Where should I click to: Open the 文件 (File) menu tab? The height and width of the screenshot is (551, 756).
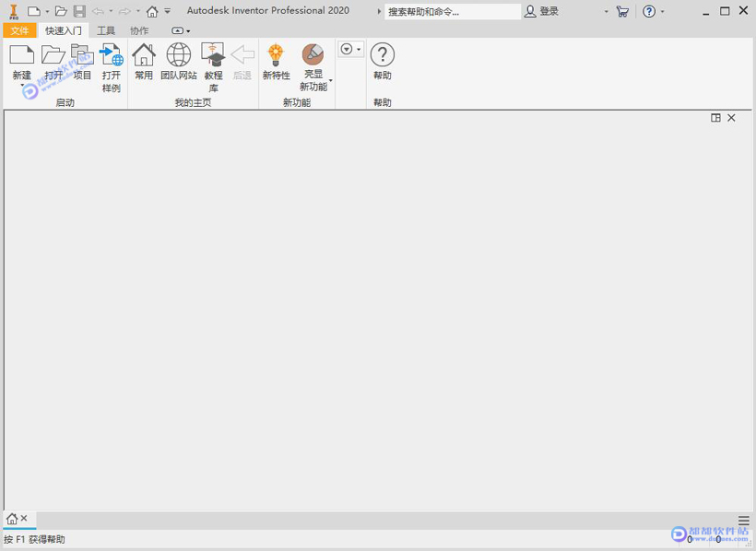click(19, 30)
